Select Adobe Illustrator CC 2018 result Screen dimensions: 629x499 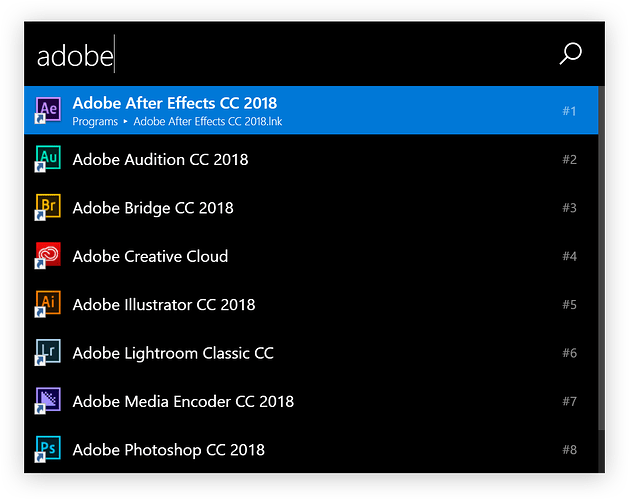coord(162,304)
